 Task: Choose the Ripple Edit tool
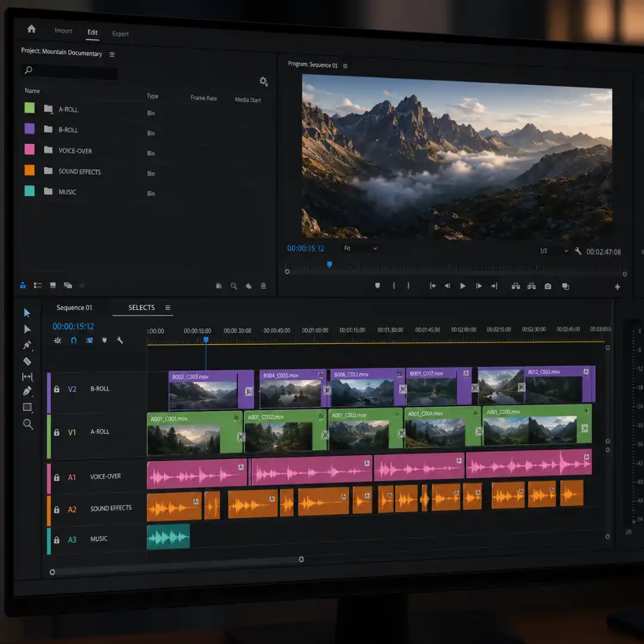[x=27, y=345]
